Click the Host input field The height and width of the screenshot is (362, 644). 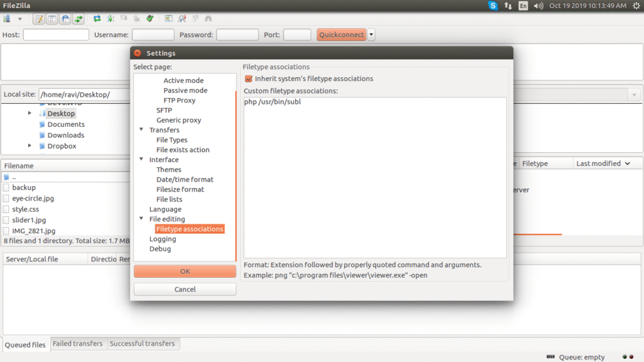[56, 35]
